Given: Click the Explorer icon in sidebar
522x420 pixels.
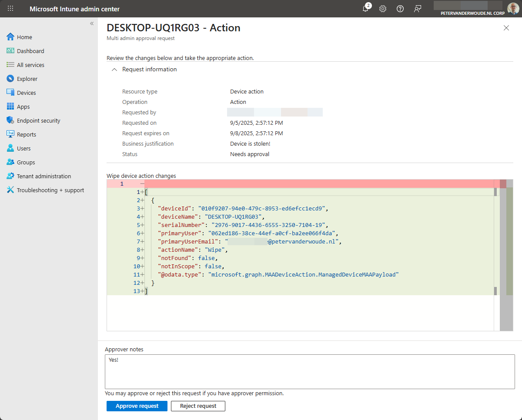Looking at the screenshot, I should click(x=10, y=79).
